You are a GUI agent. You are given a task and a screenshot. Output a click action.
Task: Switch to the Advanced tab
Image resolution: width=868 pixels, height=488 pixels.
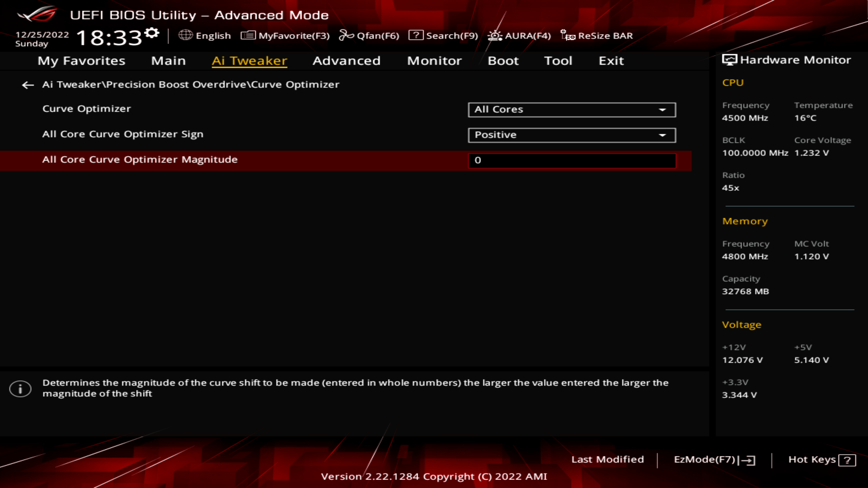pyautogui.click(x=347, y=61)
